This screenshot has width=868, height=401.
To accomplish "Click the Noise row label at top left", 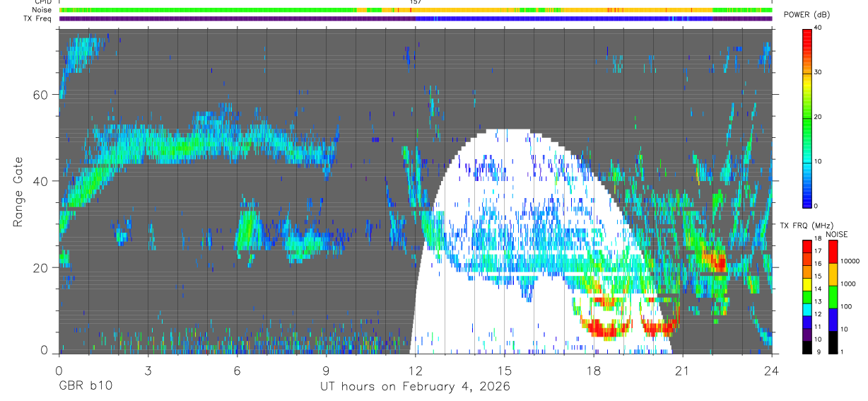I will [42, 10].
